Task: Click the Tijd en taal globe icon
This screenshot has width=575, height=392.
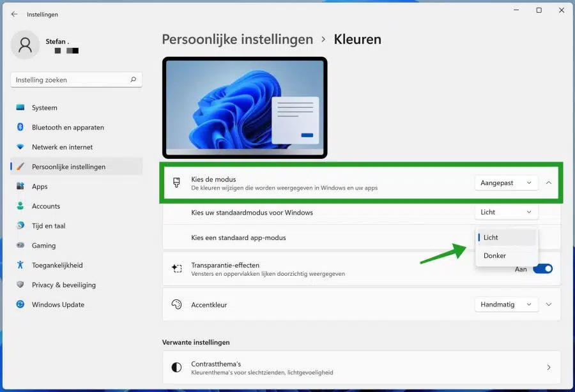Action: click(x=20, y=225)
